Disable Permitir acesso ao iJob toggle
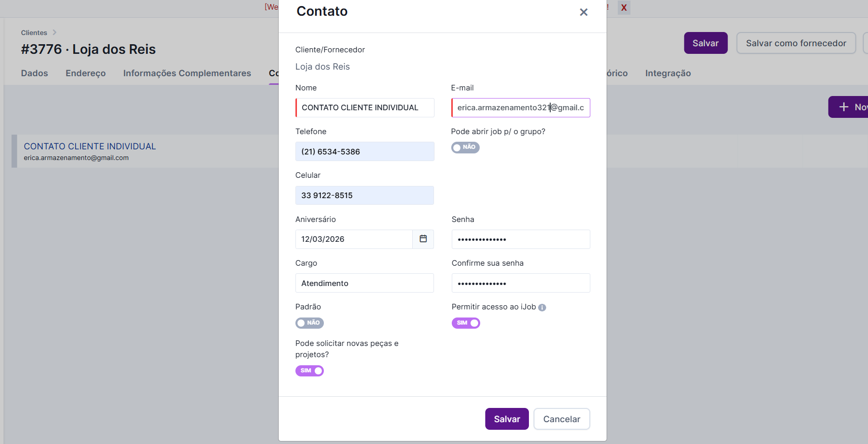 [x=465, y=323]
